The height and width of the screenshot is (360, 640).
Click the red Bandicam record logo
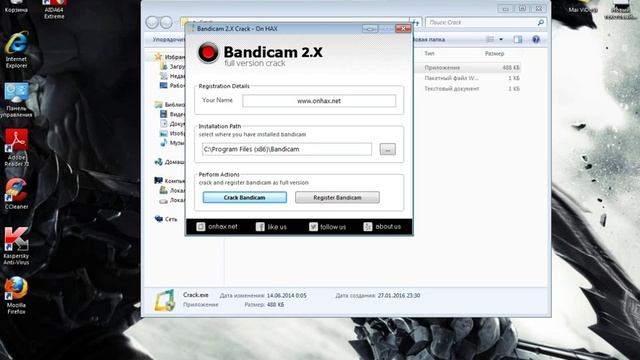(208, 53)
